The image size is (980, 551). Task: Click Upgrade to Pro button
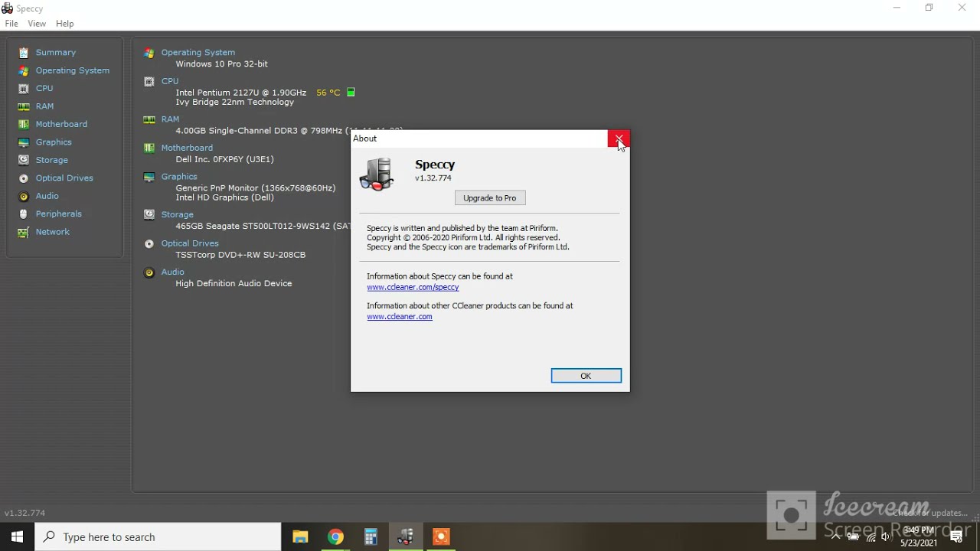(490, 198)
